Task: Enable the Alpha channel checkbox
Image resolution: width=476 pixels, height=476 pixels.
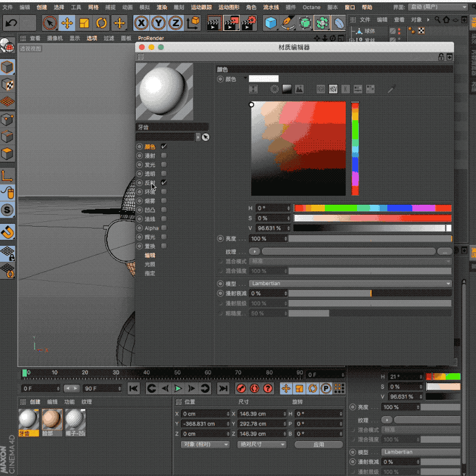Action: click(x=164, y=228)
